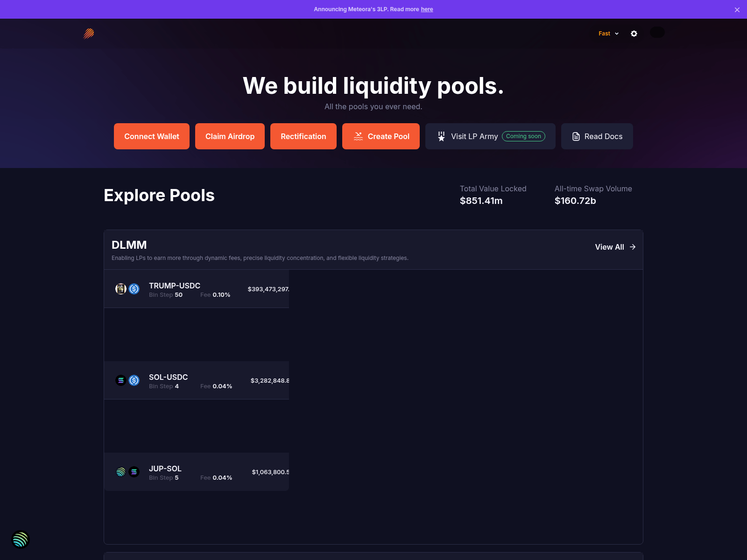The height and width of the screenshot is (560, 747).
Task: Open the settings gear icon
Action: click(634, 34)
